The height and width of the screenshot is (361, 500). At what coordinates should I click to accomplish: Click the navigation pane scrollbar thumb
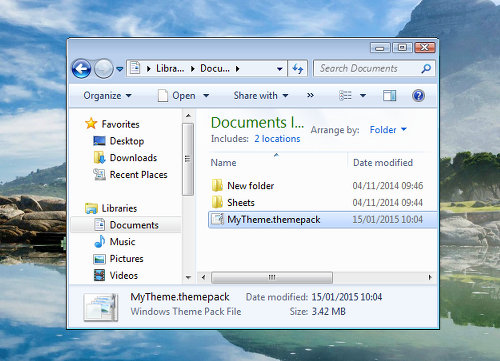pyautogui.click(x=188, y=159)
